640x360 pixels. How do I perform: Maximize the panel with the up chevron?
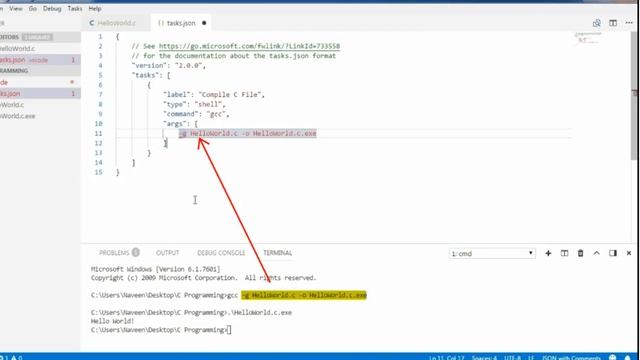coord(596,253)
